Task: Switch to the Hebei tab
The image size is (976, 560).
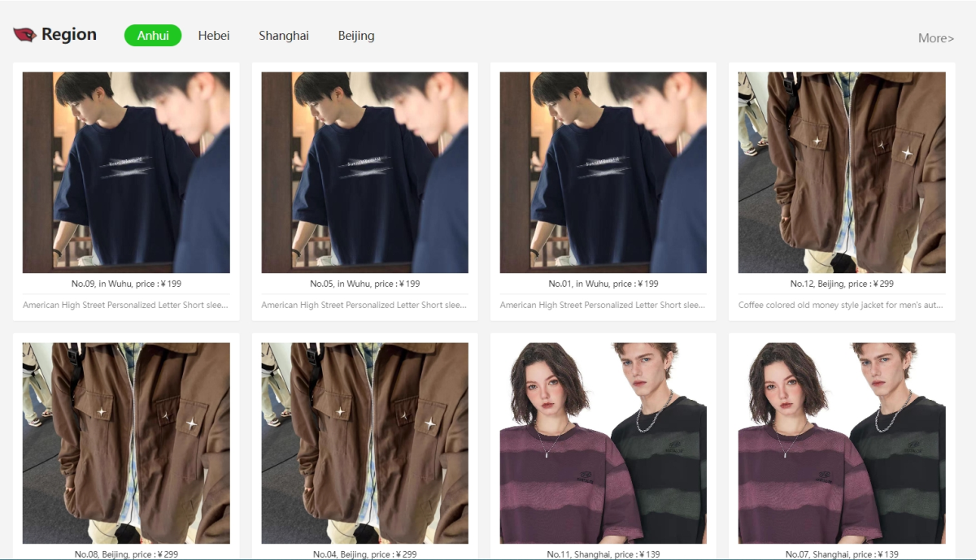Action: (x=214, y=36)
